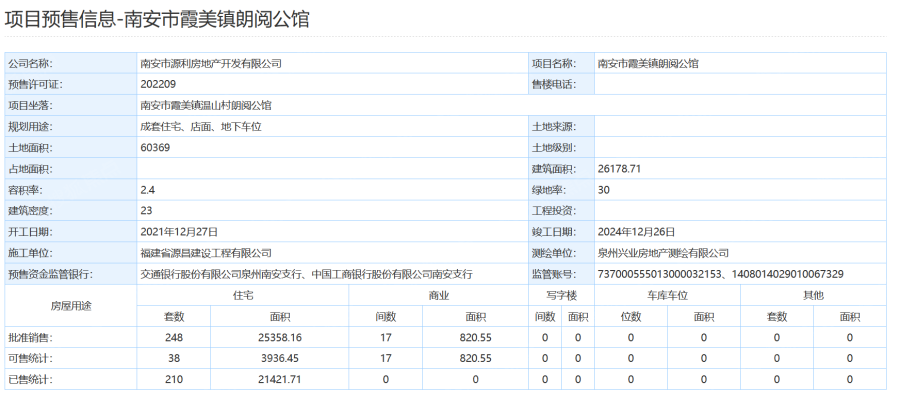Select the supervising banks text
900x396 pixels.
coord(306,275)
